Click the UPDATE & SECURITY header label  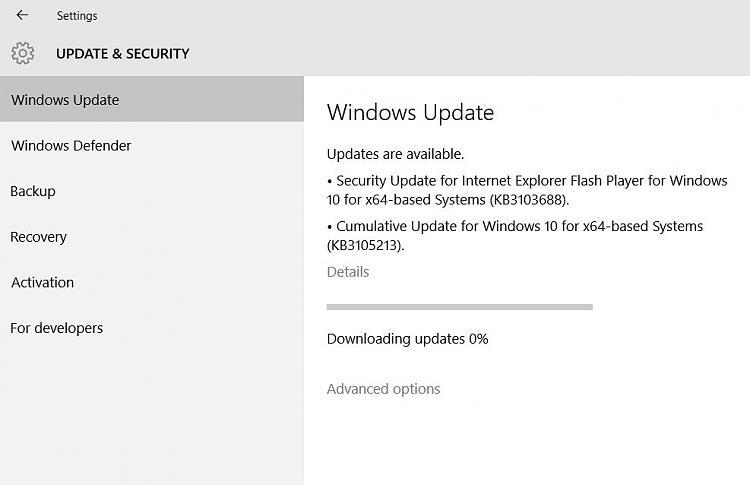point(123,54)
